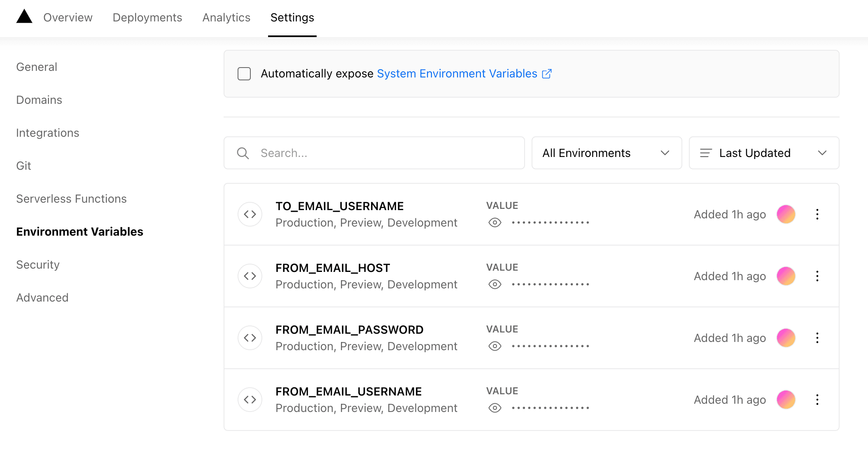868x454 pixels.
Task: Open three-dot menu for FROM_EMAIL_USERNAME
Action: (x=817, y=400)
